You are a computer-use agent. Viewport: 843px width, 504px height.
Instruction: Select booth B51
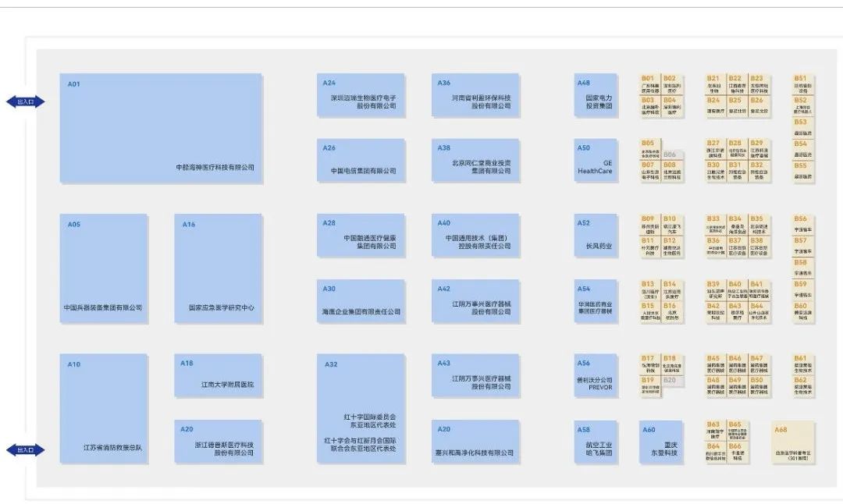[x=804, y=84]
